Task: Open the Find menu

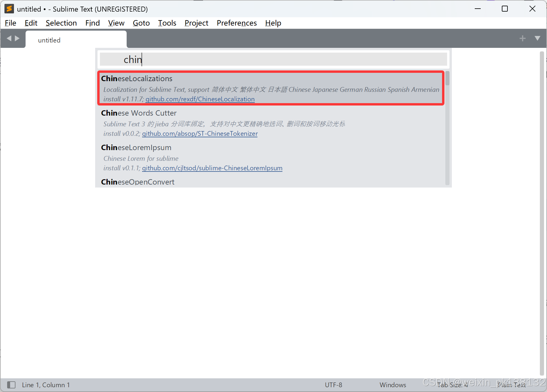Action: click(x=92, y=23)
